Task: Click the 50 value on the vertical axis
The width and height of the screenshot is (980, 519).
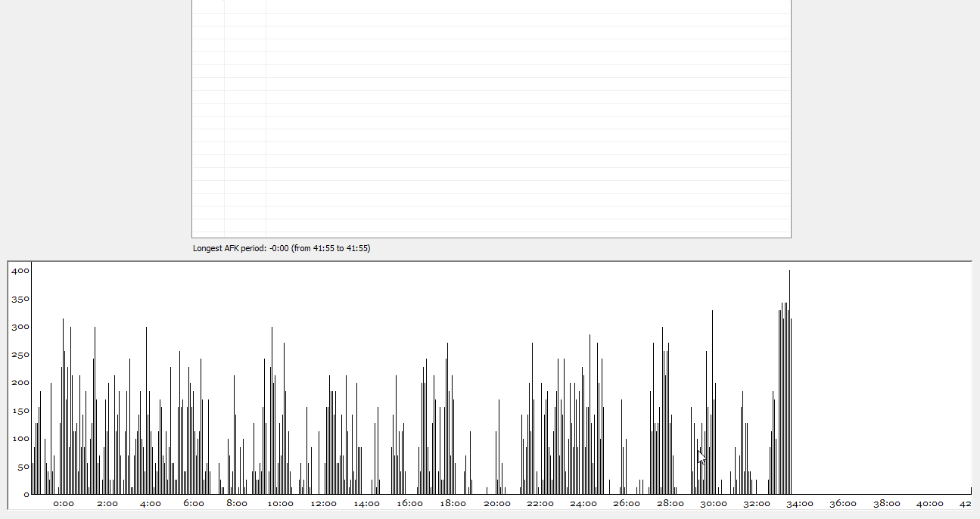Action: [23, 467]
